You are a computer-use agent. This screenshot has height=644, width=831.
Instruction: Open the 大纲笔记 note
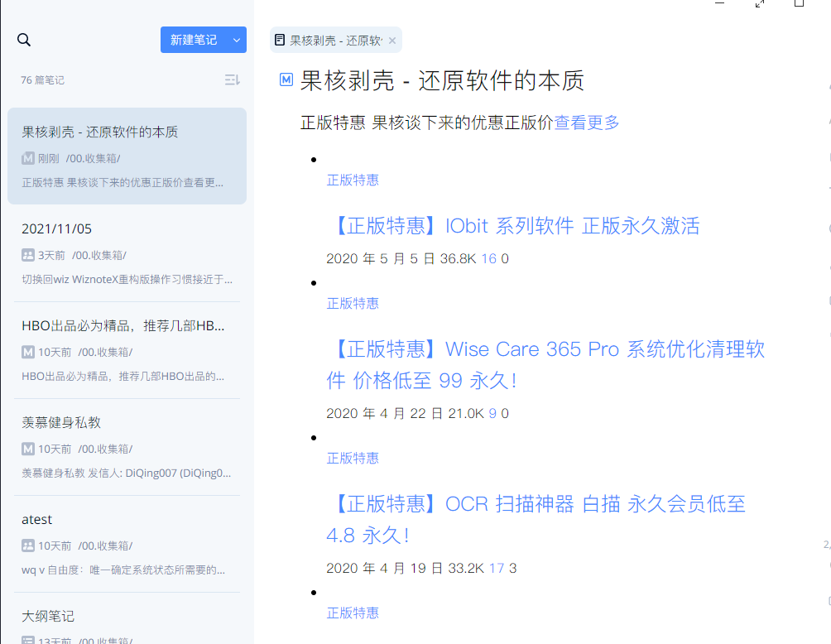[x=127, y=619]
